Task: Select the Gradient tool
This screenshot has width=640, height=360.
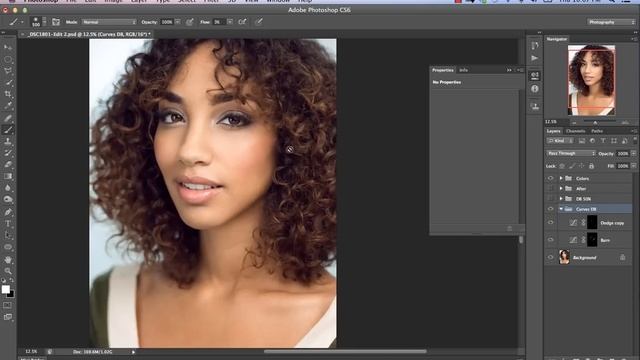Action: (x=8, y=176)
